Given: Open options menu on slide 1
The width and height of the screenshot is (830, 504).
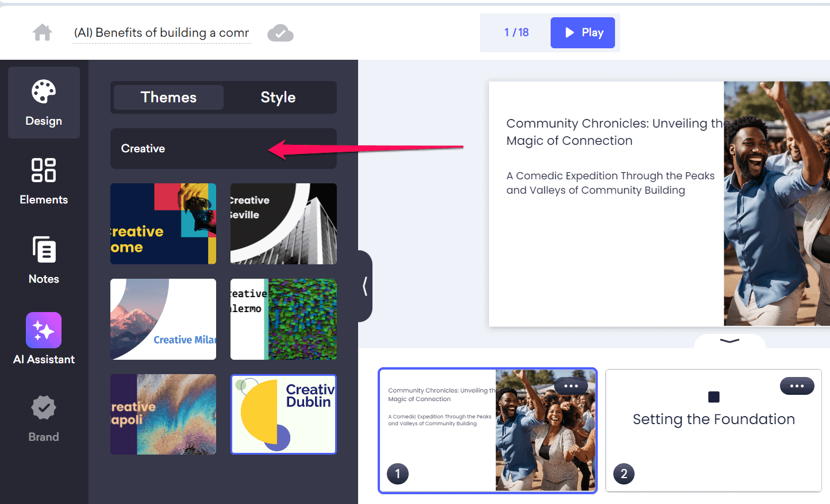Looking at the screenshot, I should coord(571,386).
